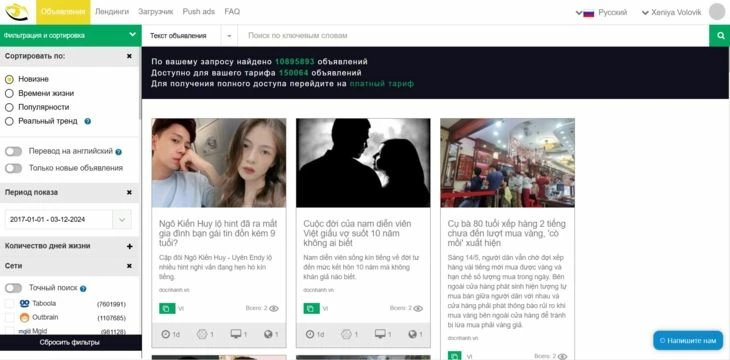Click the green copy icon on first ad card

point(167,308)
